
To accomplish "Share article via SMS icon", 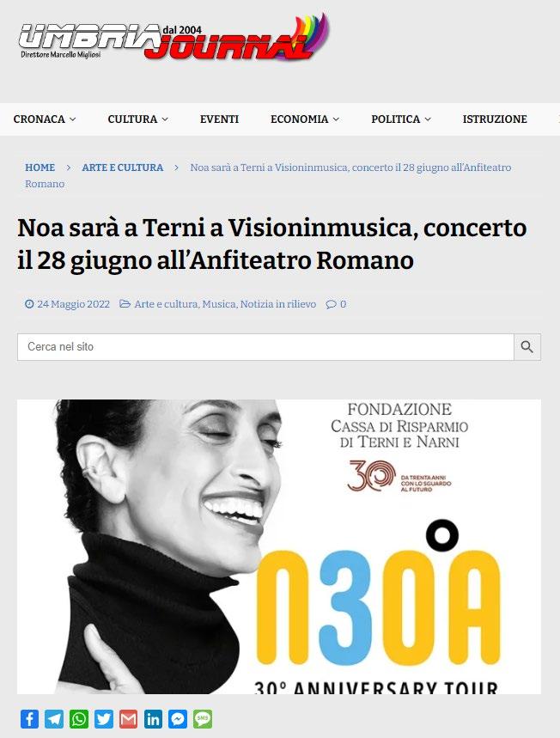I will (x=203, y=719).
